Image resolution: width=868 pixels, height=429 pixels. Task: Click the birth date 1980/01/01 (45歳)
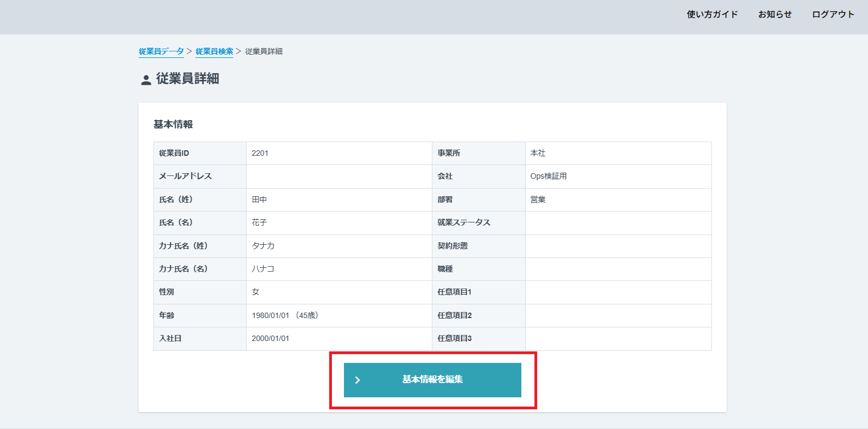pos(285,315)
